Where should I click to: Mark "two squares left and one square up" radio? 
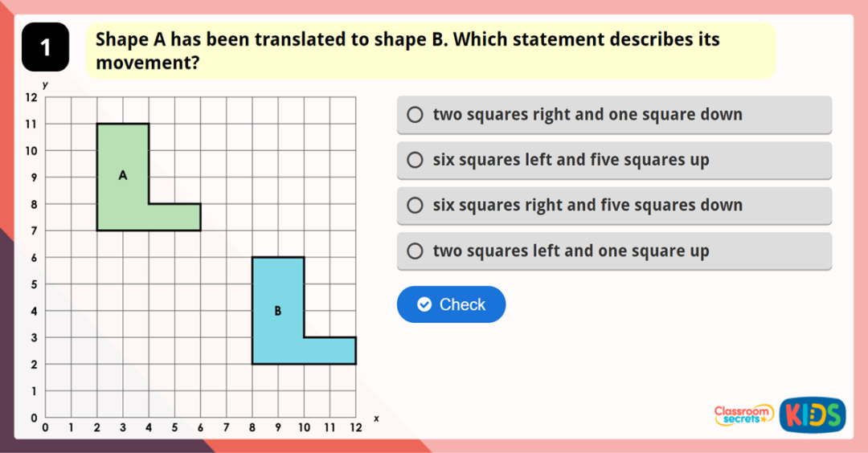coord(415,251)
